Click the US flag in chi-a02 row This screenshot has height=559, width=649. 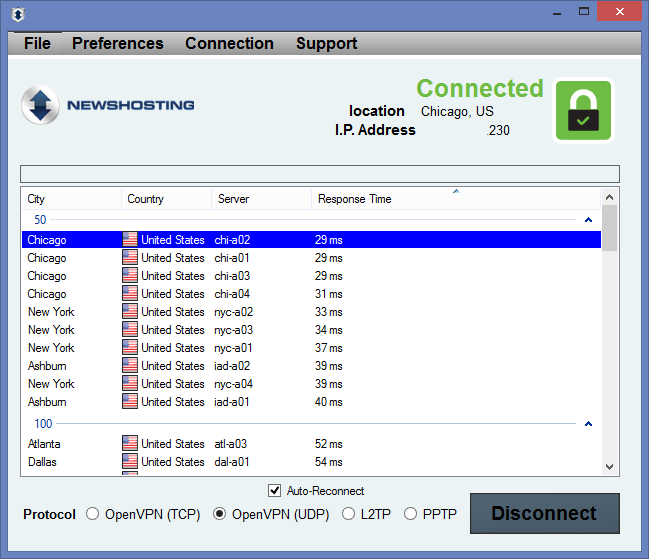coord(130,240)
